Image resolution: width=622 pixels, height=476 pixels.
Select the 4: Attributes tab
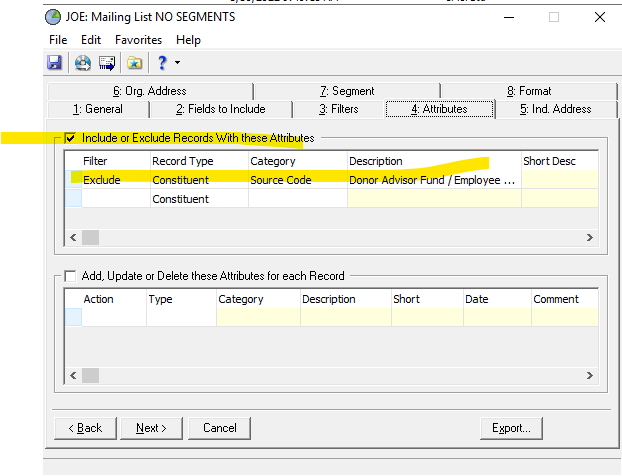click(x=440, y=109)
